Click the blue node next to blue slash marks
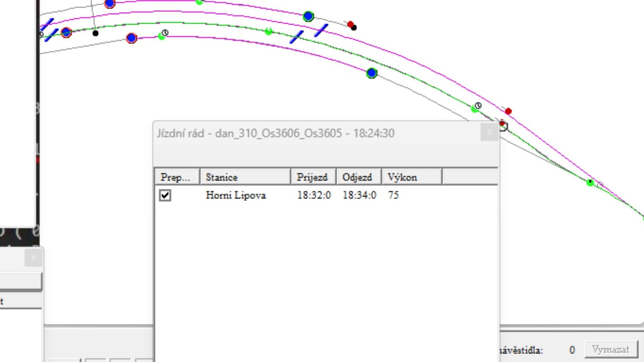Image resolution: width=644 pixels, height=362 pixels. (x=66, y=33)
